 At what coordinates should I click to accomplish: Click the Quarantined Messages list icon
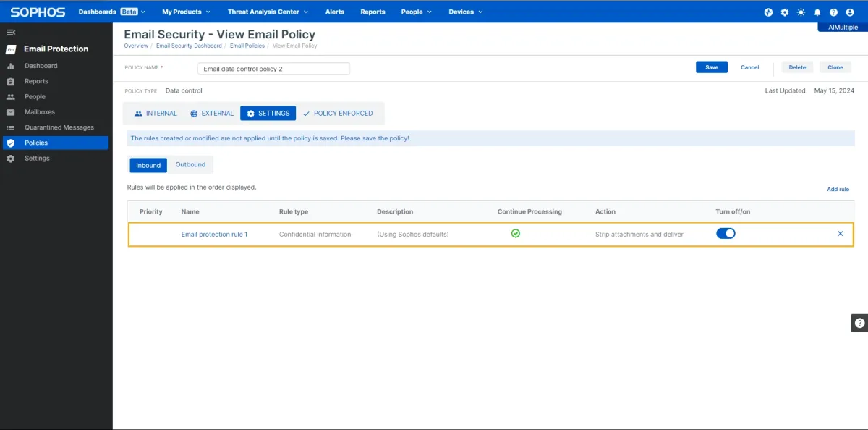[10, 127]
